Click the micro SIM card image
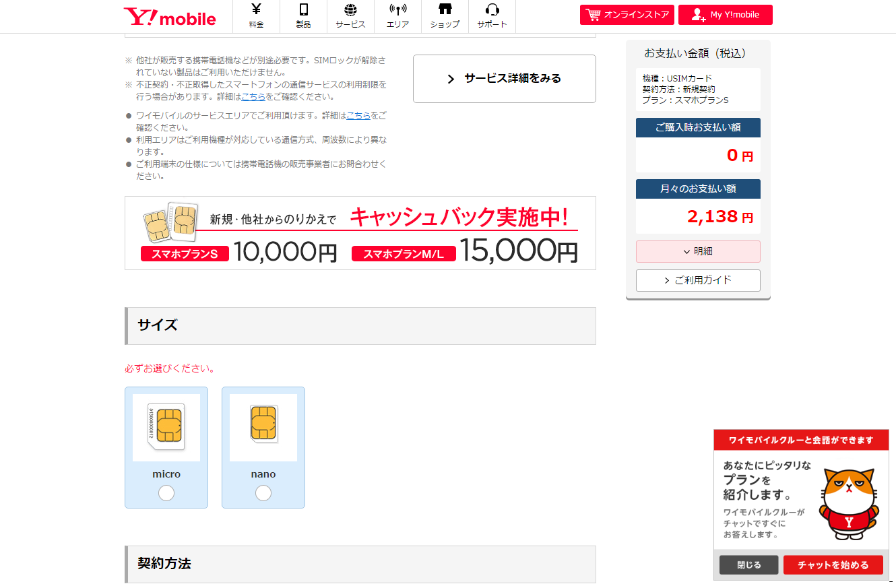 click(x=166, y=428)
